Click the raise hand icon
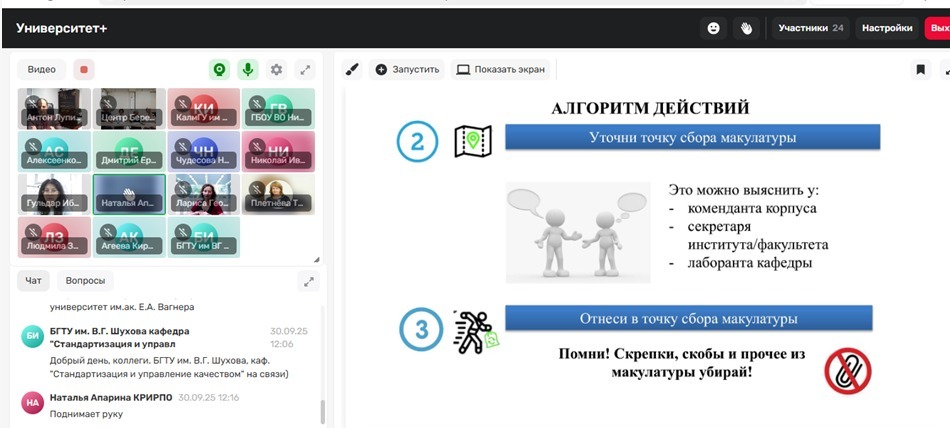 click(745, 29)
